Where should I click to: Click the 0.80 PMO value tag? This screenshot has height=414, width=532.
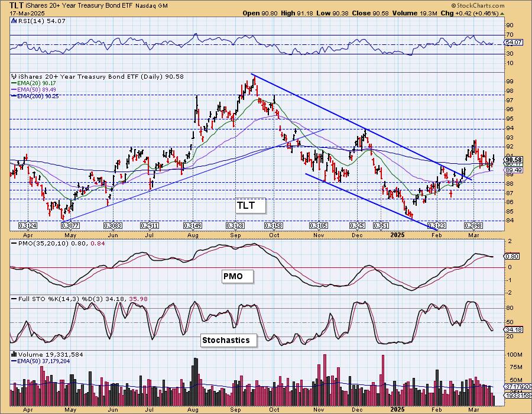512,256
